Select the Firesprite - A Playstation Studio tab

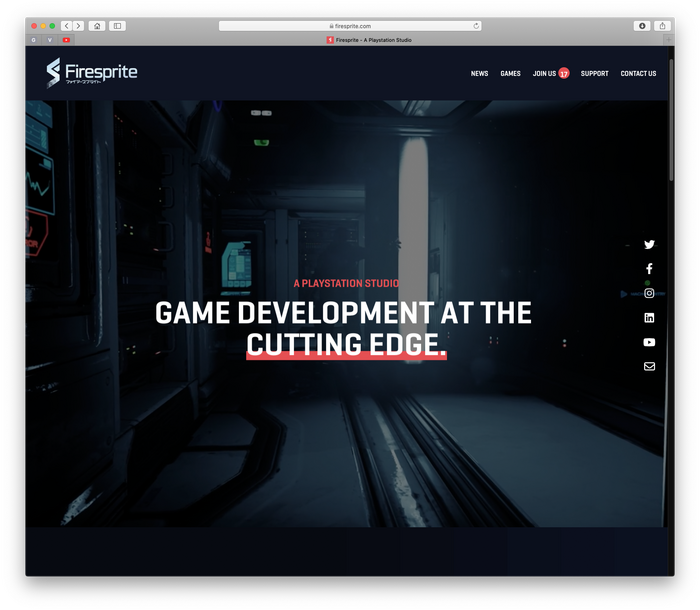(x=369, y=40)
